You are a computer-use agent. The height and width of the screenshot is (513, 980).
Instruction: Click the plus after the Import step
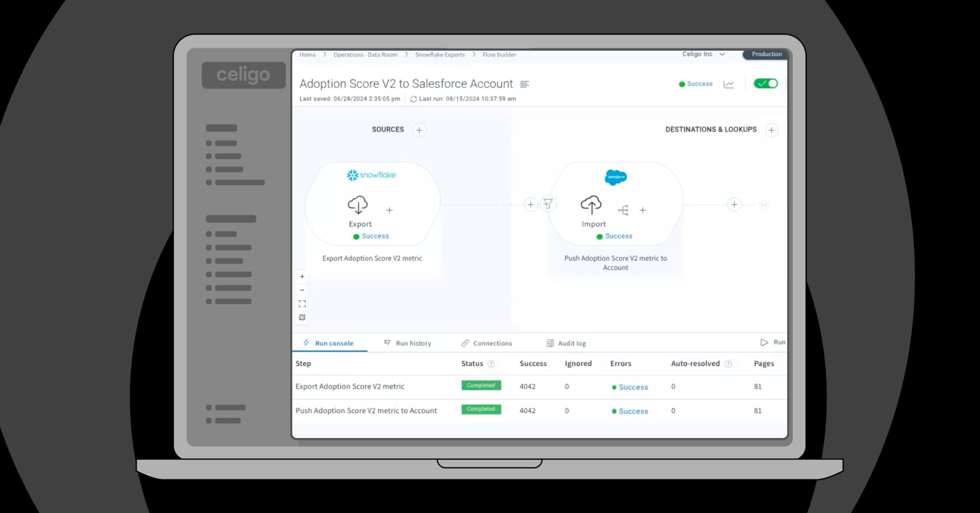pos(734,205)
